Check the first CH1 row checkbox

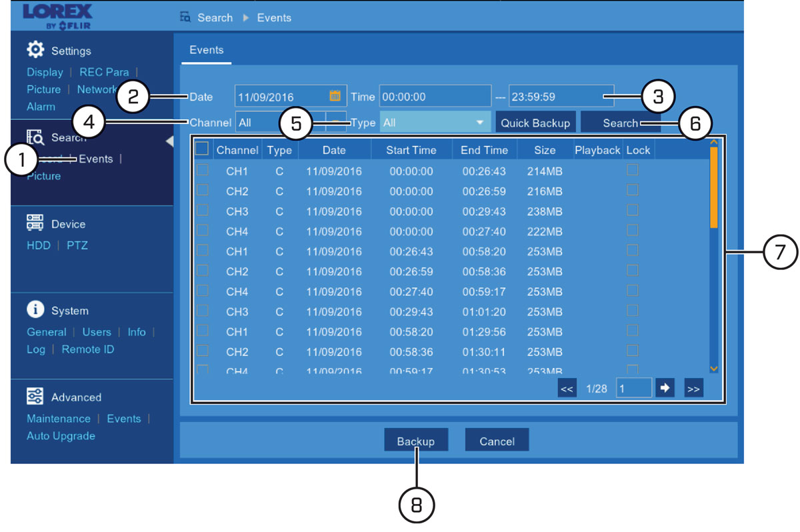click(202, 171)
